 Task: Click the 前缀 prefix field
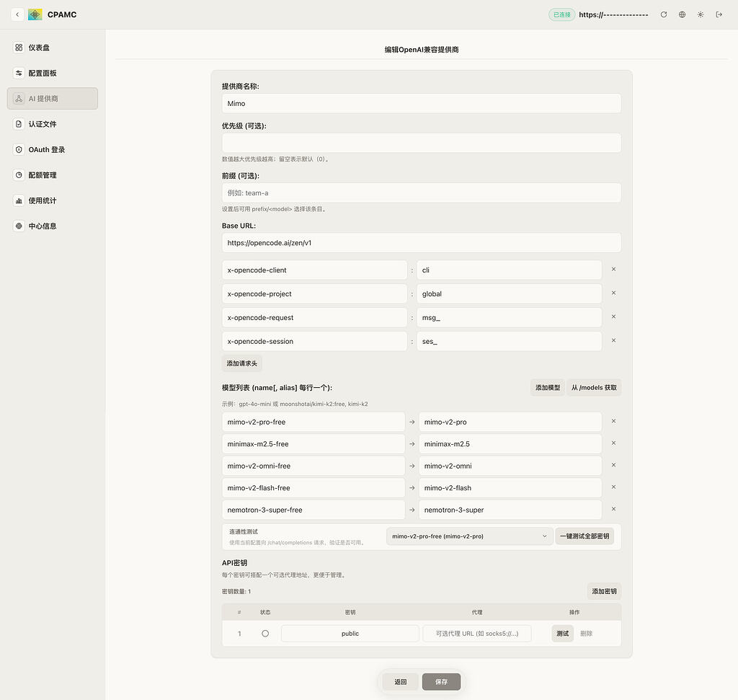[421, 193]
